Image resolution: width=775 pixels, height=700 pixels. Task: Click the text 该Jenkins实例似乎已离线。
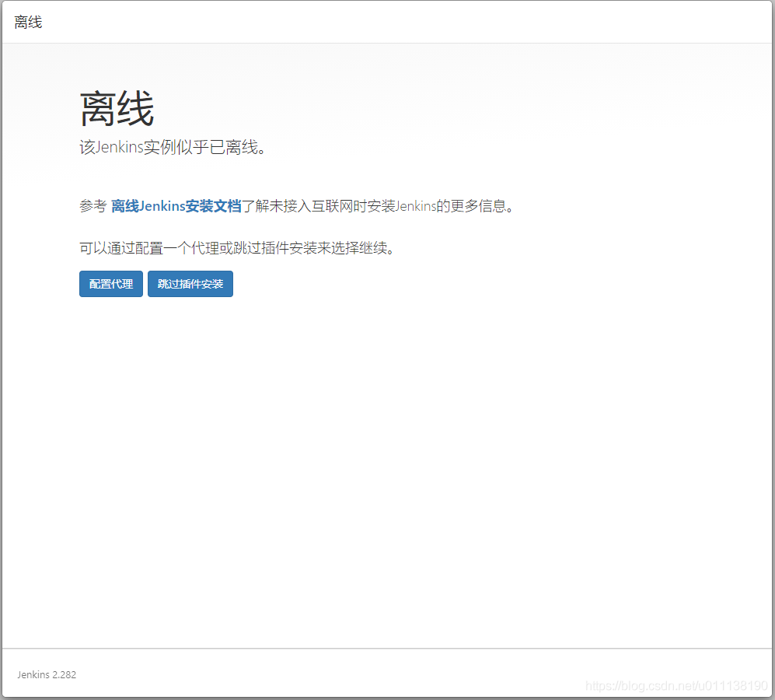point(173,148)
